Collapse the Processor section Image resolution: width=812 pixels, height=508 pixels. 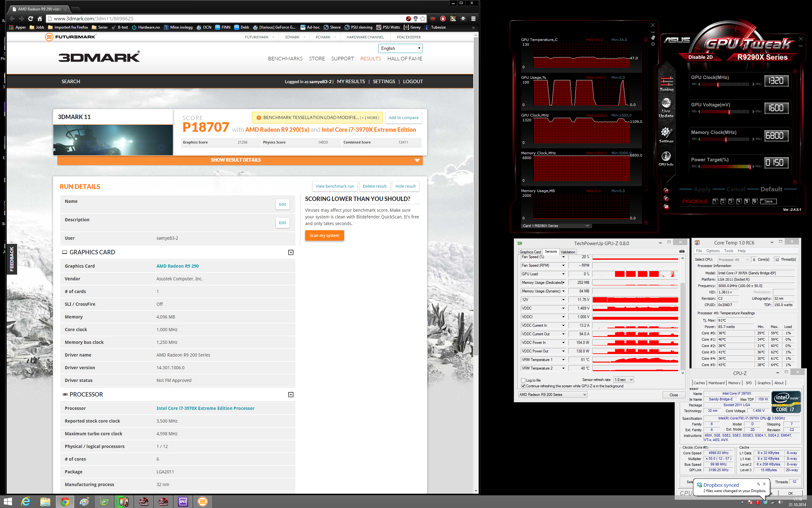291,394
